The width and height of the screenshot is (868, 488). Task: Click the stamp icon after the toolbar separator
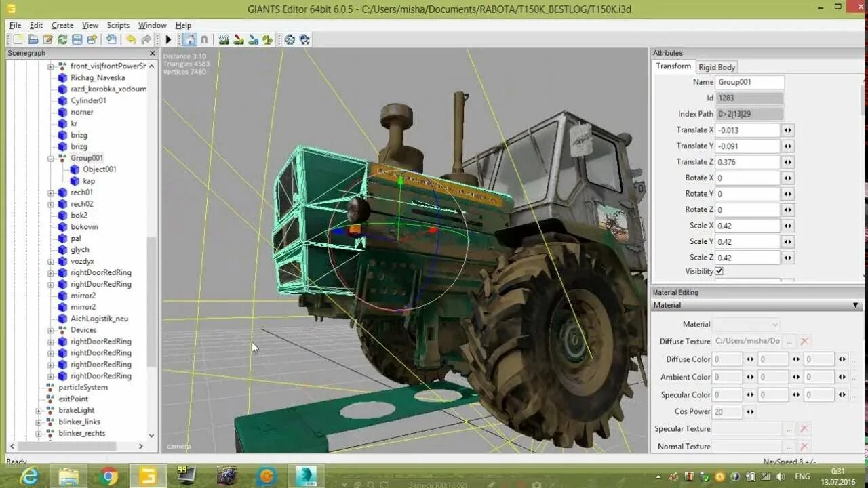pos(111,40)
